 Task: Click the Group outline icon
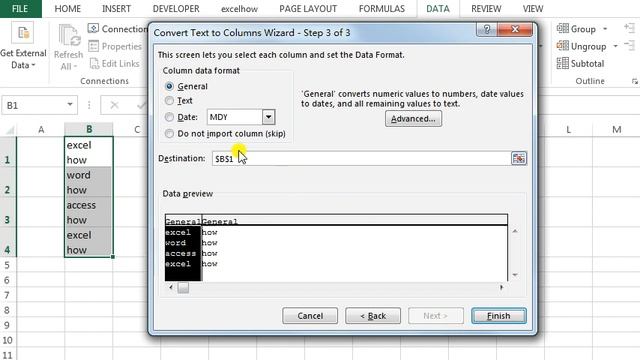[562, 28]
